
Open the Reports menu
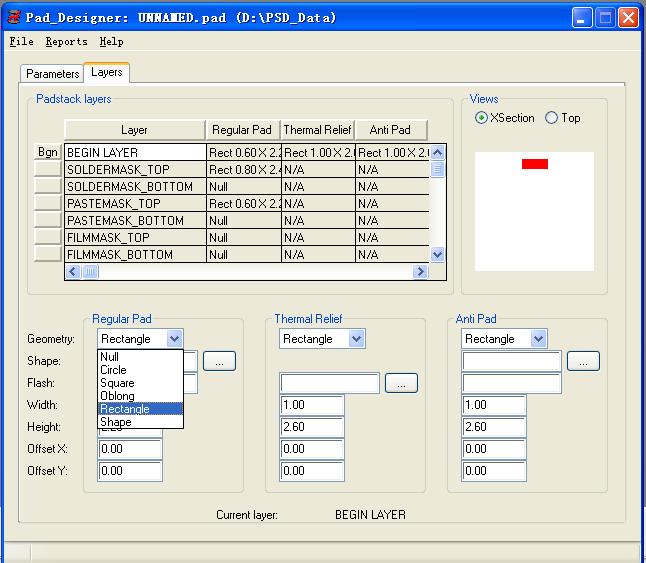click(x=67, y=42)
